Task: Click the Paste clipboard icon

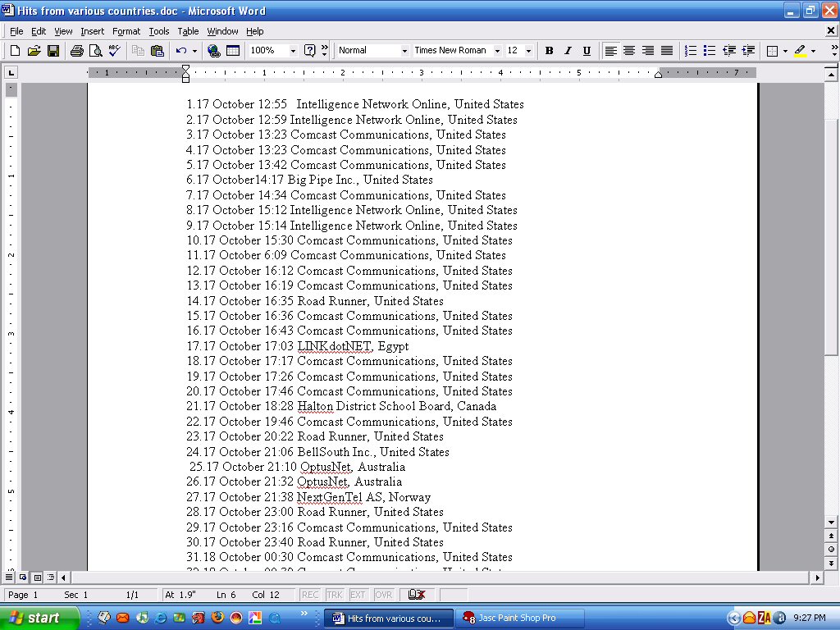Action: click(157, 51)
